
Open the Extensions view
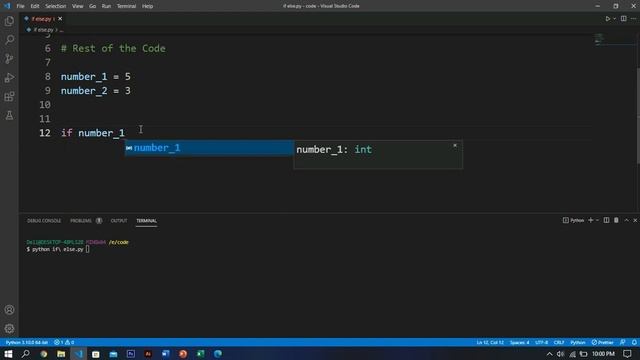(x=9, y=97)
